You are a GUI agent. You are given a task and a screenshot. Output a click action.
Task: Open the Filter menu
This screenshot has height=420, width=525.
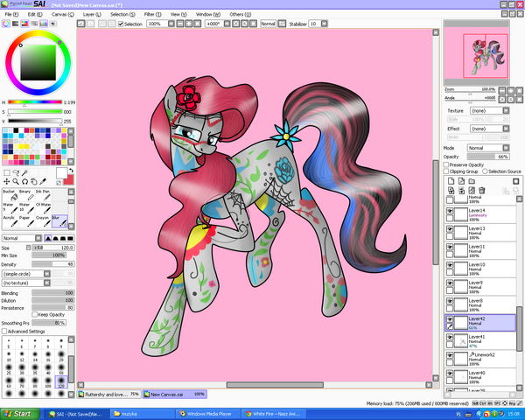coord(152,14)
